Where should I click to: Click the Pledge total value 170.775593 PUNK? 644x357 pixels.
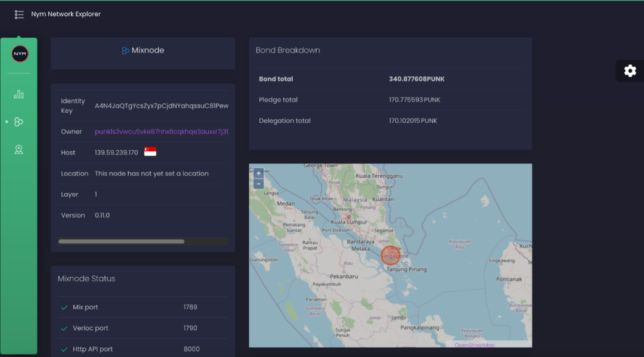pos(414,100)
